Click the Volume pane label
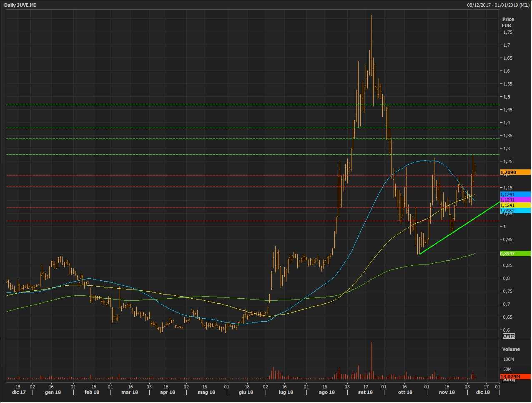Screen dimensions: 532x403 [x=511, y=349]
